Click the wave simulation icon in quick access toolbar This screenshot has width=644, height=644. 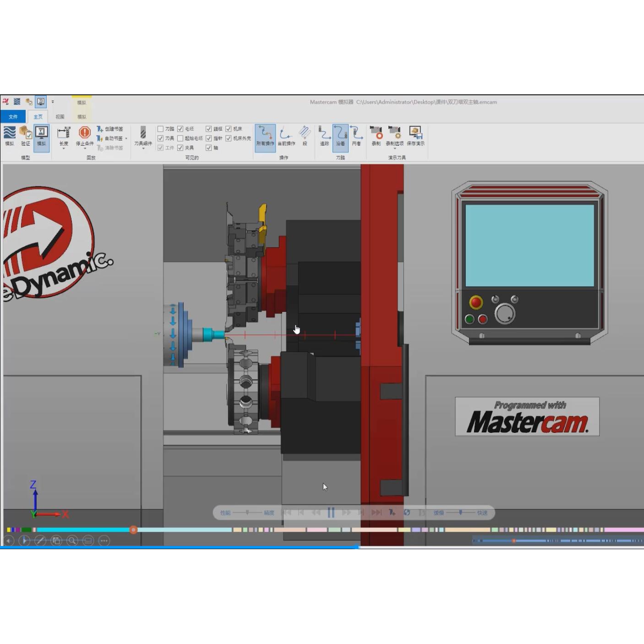click(17, 102)
